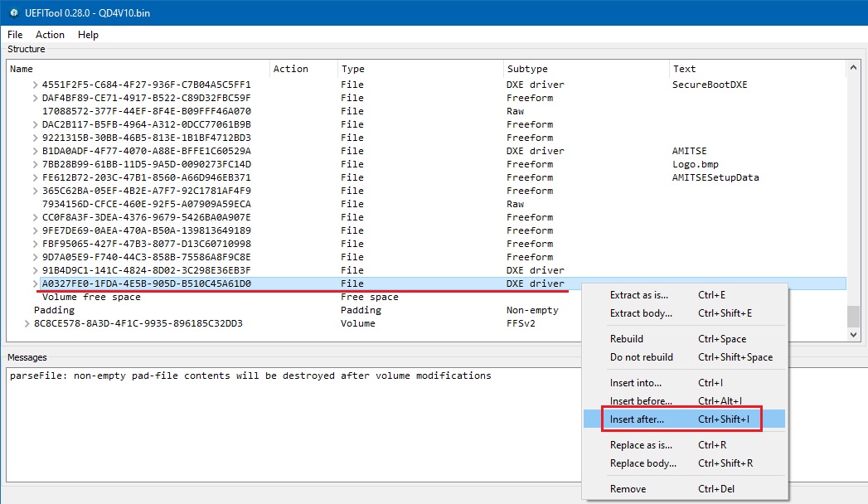Image resolution: width=868 pixels, height=504 pixels.
Task: Choose Insert into... from context menu
Action: point(684,382)
